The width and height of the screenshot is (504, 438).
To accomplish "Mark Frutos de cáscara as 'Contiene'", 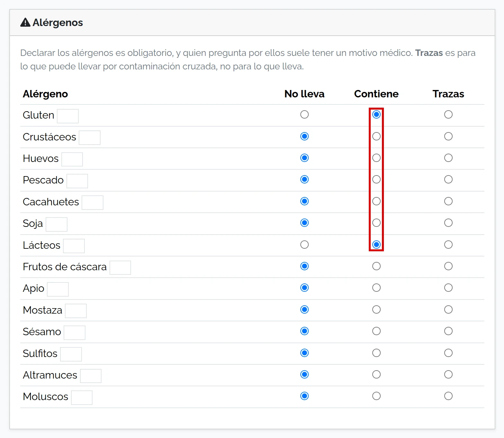I will (x=376, y=266).
